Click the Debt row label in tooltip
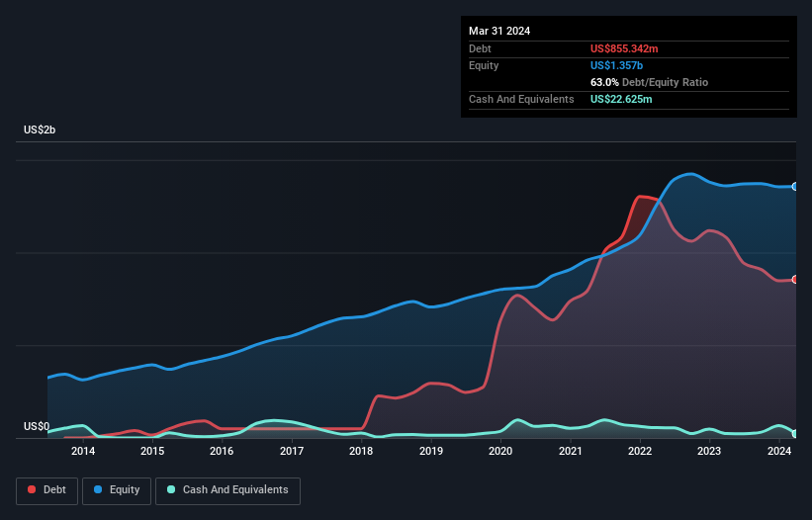 pos(480,48)
